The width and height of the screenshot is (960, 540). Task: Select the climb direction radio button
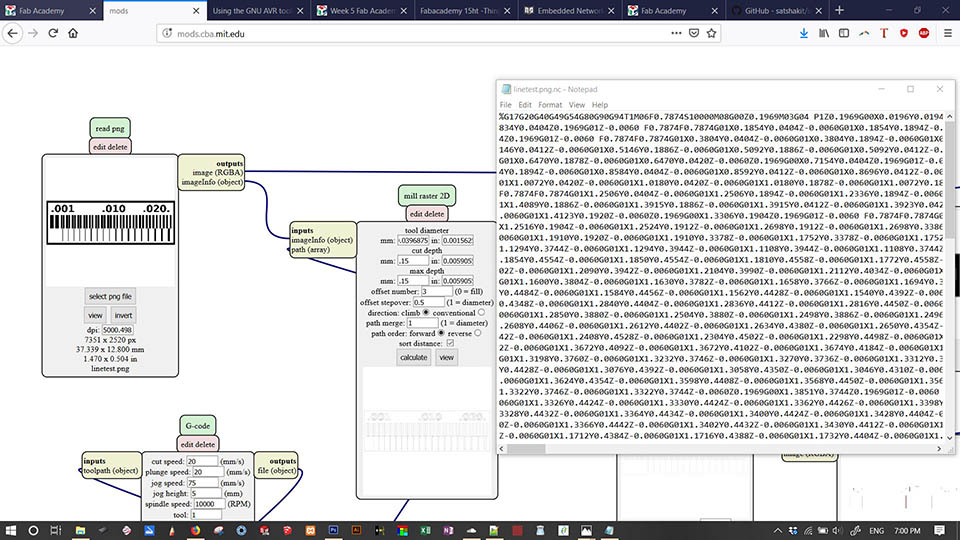click(x=426, y=313)
